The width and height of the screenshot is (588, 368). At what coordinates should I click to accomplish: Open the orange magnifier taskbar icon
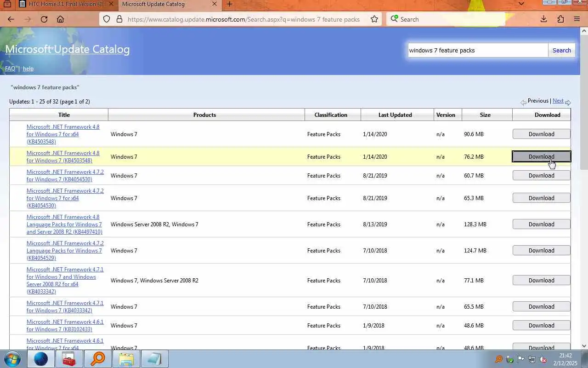[98, 359]
